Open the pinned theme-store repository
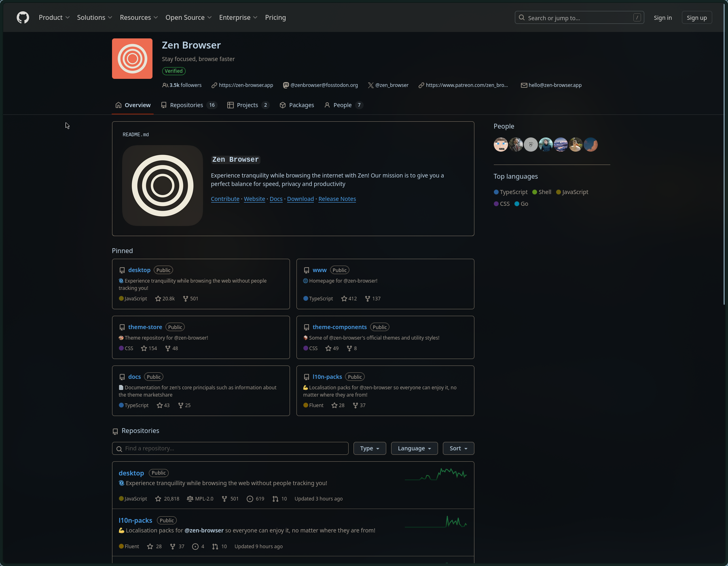 coord(145,327)
